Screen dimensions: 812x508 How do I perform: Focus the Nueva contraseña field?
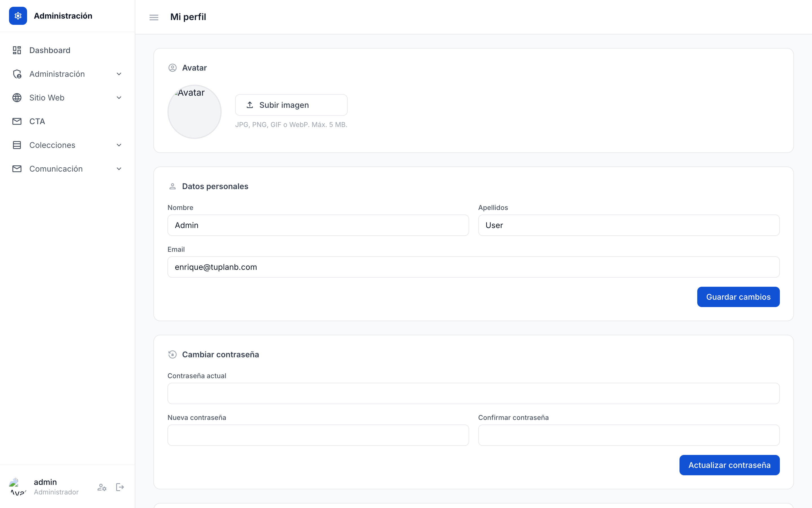pyautogui.click(x=318, y=435)
